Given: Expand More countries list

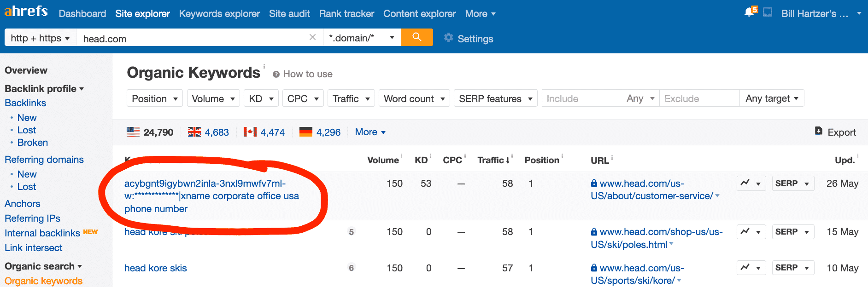Looking at the screenshot, I should pos(370,132).
